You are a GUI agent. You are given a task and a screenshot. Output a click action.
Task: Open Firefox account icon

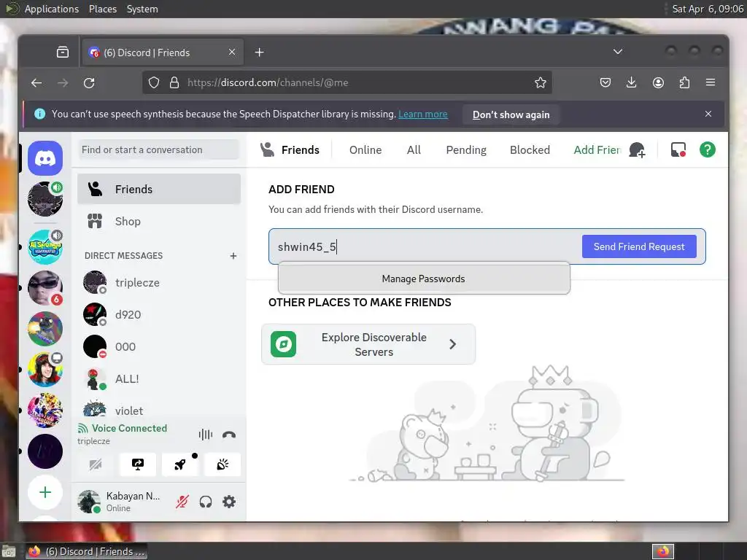(658, 83)
